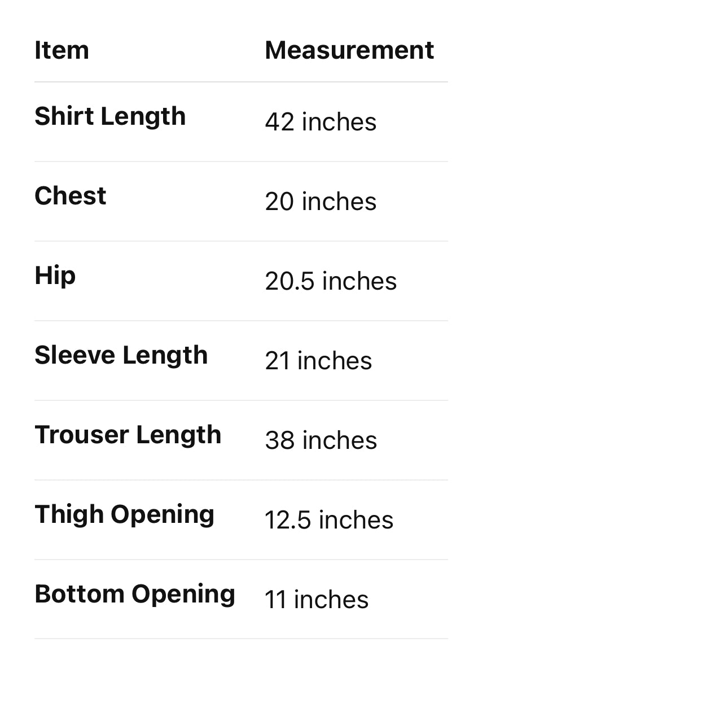The width and height of the screenshot is (728, 703).
Task: Click the 42 inches value
Action: click(x=321, y=122)
